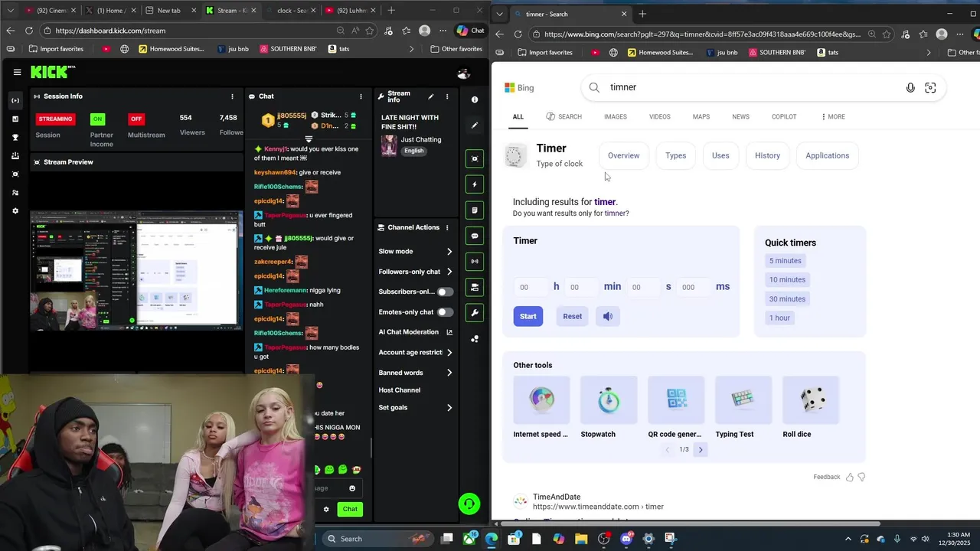The image size is (980, 551).
Task: Open Channel Actions three-dot menu
Action: pos(447,227)
